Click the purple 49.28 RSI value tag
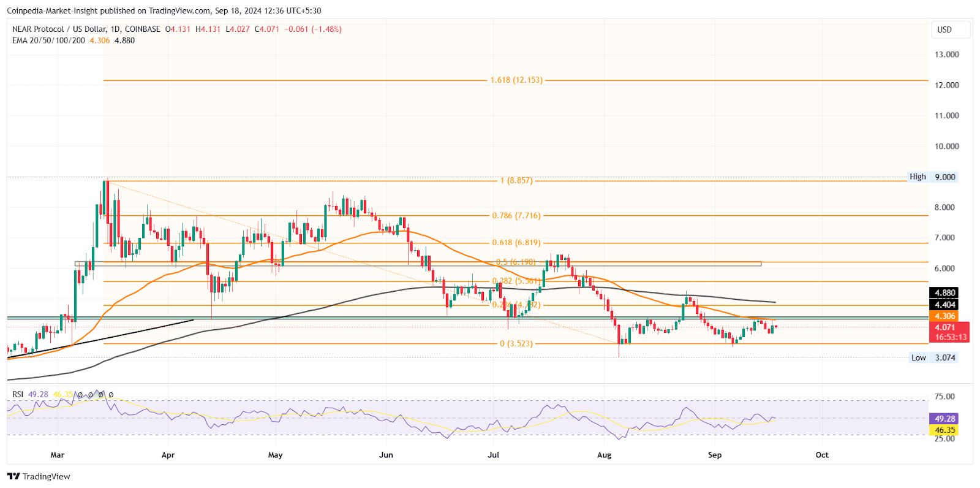This screenshot has width=980, height=488. pos(944,419)
